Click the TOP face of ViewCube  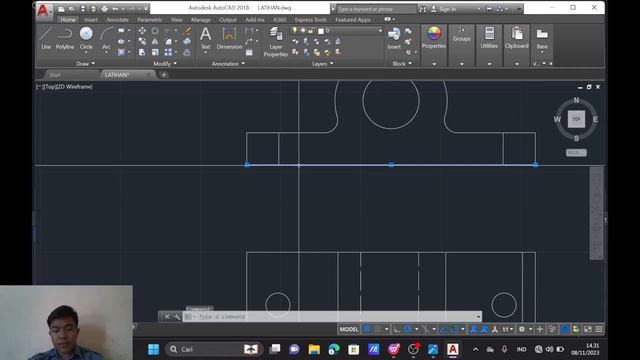pyautogui.click(x=576, y=119)
